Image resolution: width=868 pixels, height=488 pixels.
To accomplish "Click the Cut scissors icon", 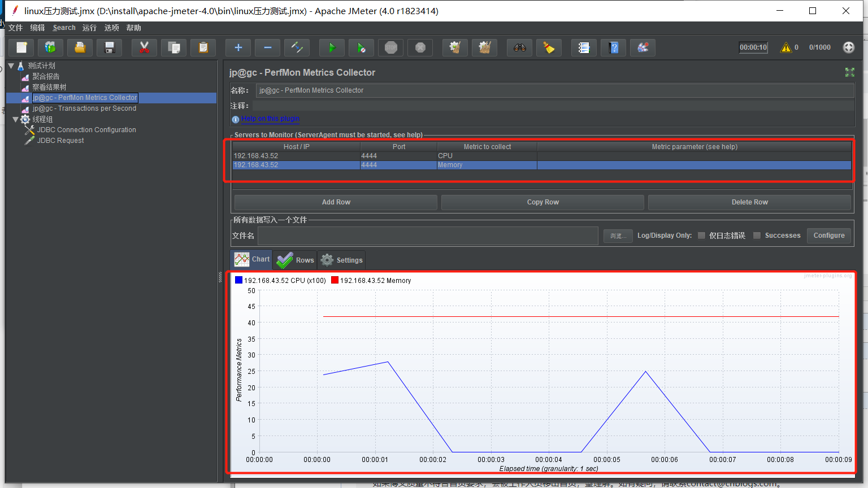I will point(145,48).
